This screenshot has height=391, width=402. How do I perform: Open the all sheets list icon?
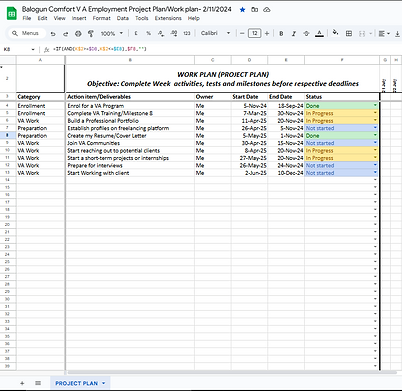pos(38,383)
